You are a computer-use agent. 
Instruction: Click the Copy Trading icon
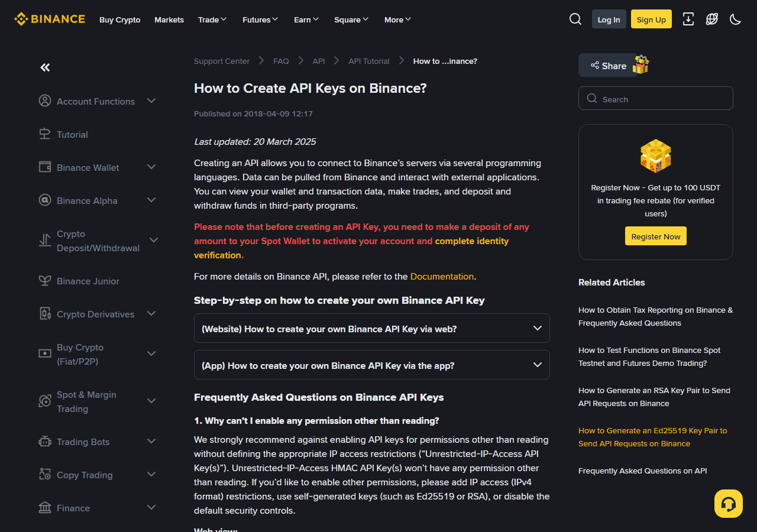point(45,474)
